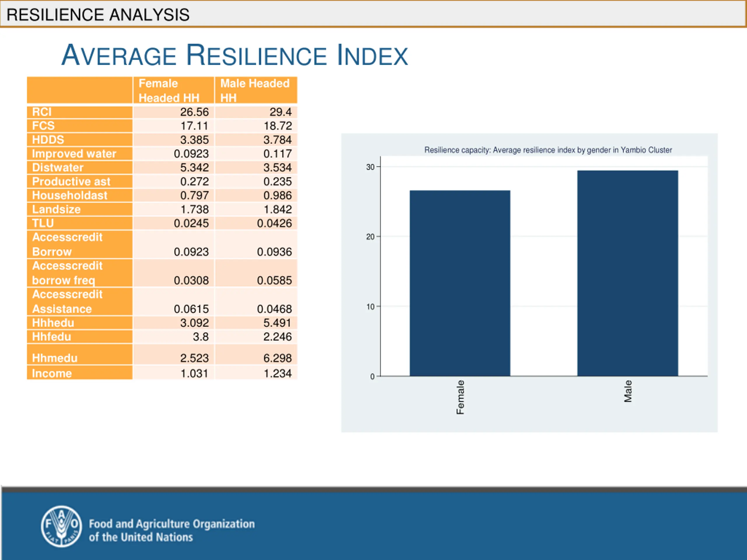
Task: Click the RCI male value 29.4
Action: click(280, 112)
